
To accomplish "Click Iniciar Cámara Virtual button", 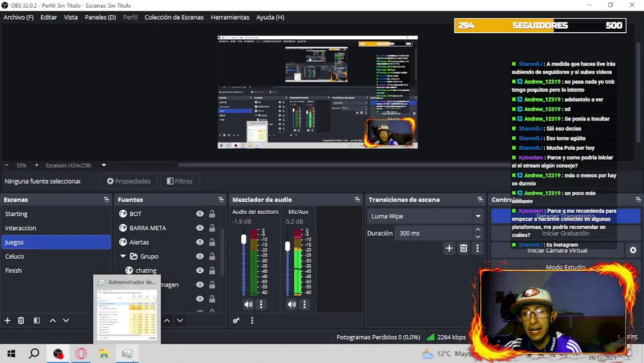I will click(557, 250).
